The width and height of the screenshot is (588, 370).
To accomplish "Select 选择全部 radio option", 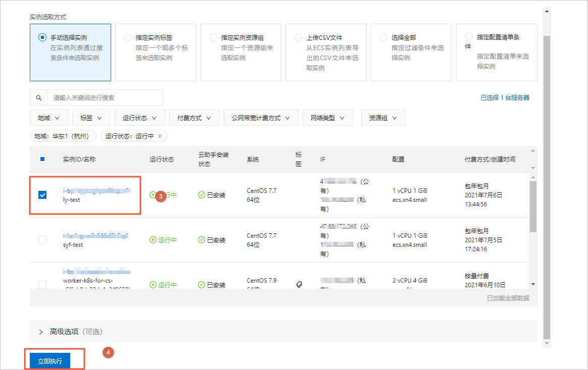I will (383, 37).
